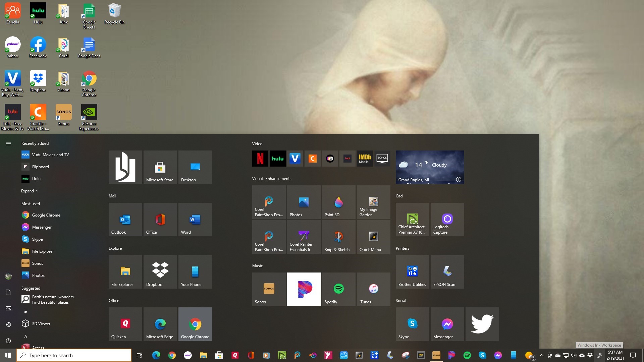Launch the EPSON Scan tile

447,272
